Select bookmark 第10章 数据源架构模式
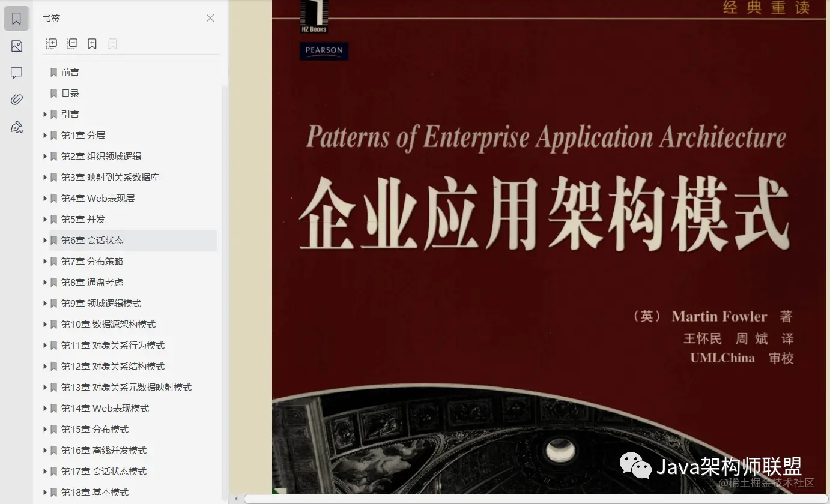The width and height of the screenshot is (830, 504). [x=108, y=324]
